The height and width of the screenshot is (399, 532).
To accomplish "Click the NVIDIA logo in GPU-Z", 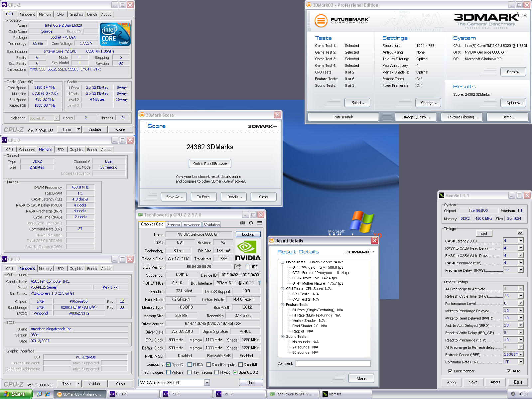I will [x=248, y=250].
